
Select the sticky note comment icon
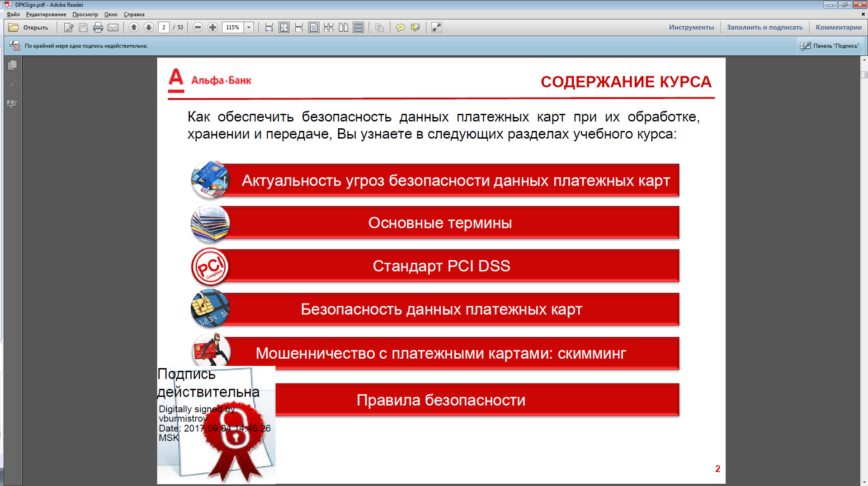pos(401,28)
